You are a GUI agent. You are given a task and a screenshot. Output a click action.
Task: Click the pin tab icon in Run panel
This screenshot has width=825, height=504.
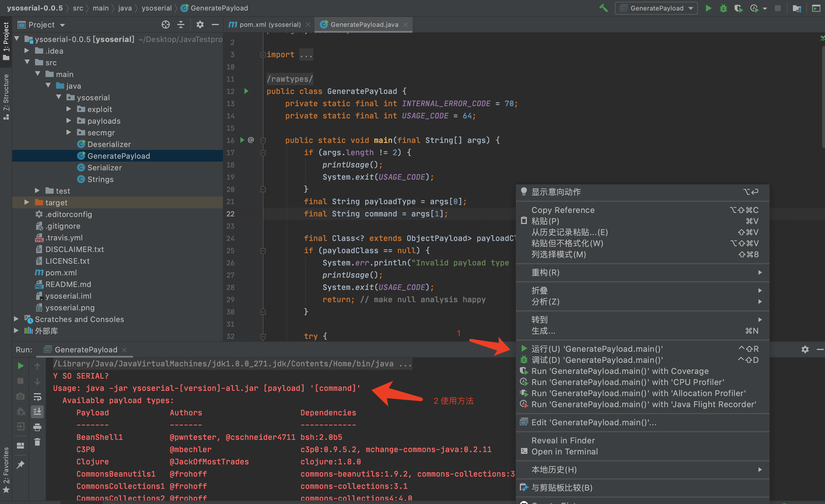20,465
